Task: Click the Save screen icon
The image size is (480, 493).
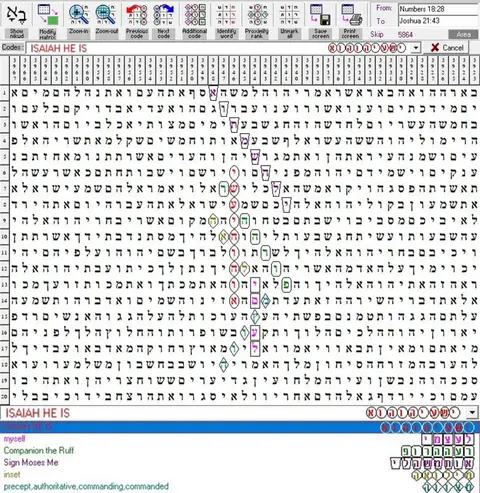Action: [320, 15]
